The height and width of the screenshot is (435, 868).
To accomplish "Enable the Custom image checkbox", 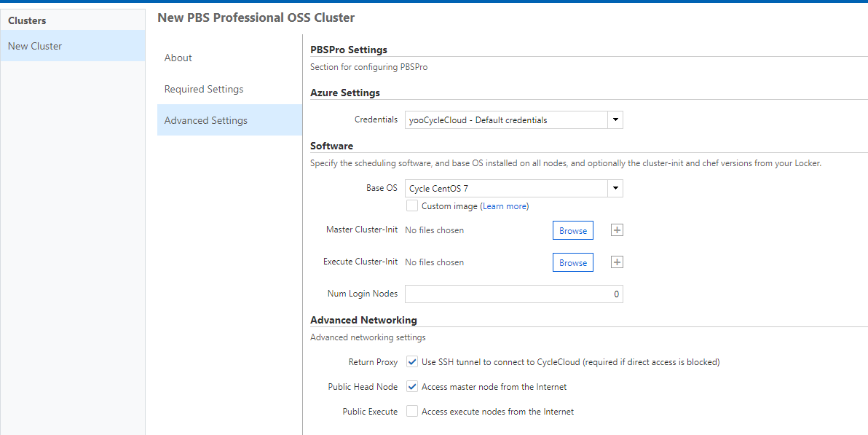I will pos(412,205).
